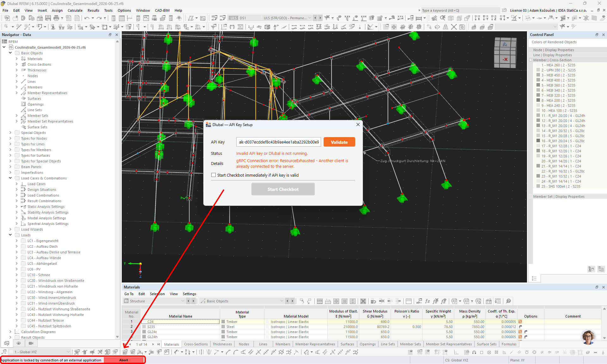Select Member Set Representatives in Navigator tree

tap(50, 121)
